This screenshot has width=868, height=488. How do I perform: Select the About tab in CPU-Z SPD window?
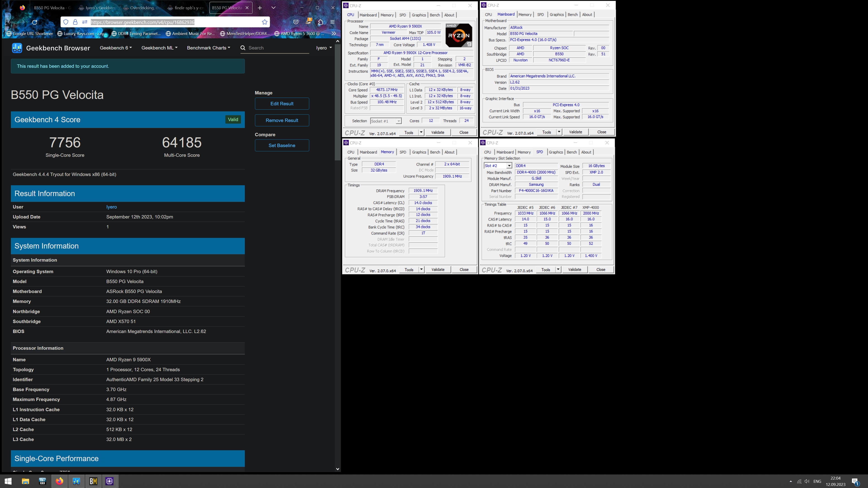[x=586, y=152]
